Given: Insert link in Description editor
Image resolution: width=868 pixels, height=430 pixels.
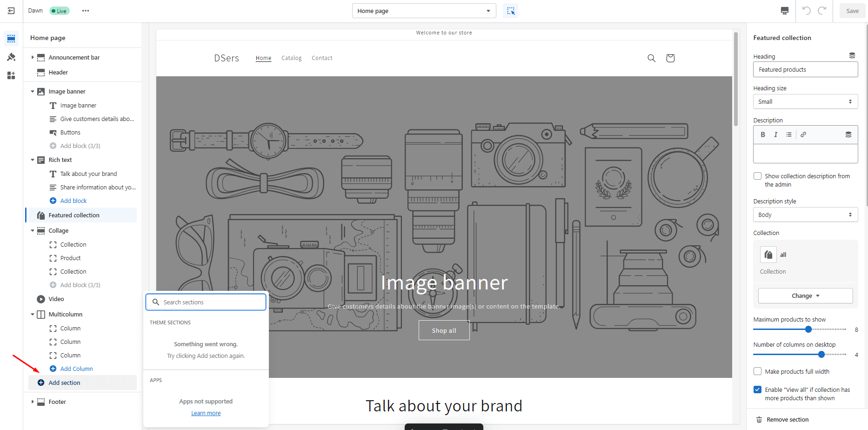Looking at the screenshot, I should point(803,134).
